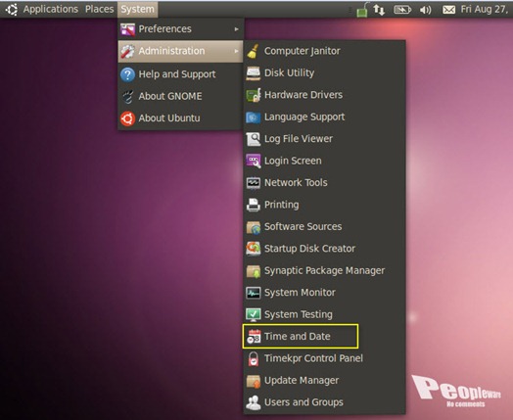Click the Preferences menu icon
This screenshot has height=420, width=513.
tap(127, 29)
